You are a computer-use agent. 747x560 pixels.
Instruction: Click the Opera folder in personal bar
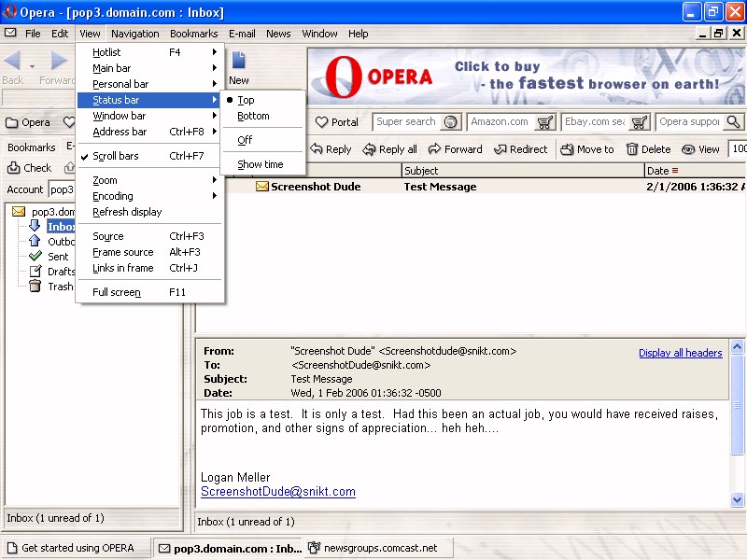[x=28, y=122]
